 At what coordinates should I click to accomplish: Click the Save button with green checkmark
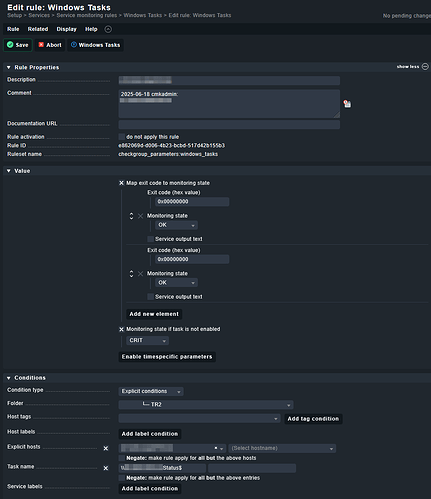(x=18, y=45)
